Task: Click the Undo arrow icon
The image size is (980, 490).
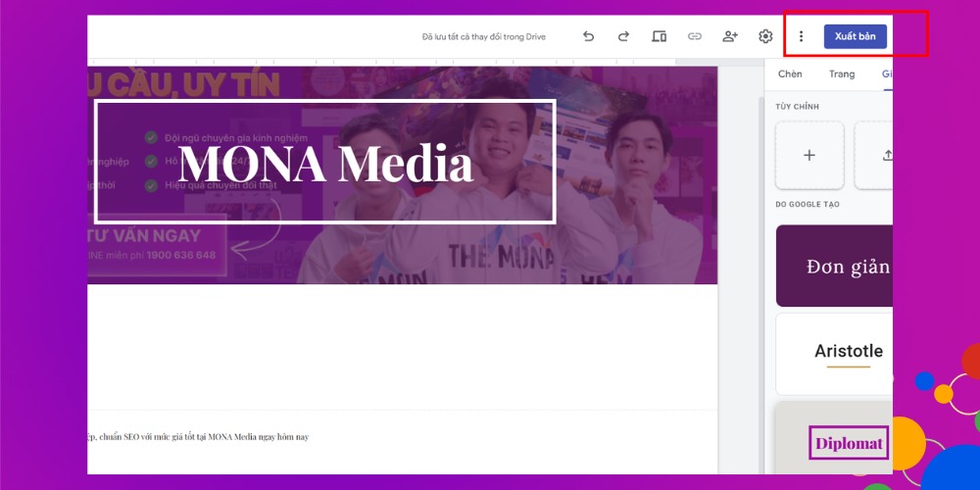Action: (588, 36)
